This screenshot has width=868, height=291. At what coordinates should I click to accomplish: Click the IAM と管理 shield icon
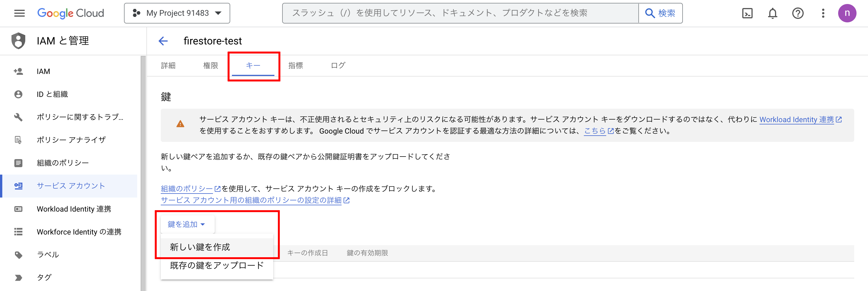coord(19,40)
